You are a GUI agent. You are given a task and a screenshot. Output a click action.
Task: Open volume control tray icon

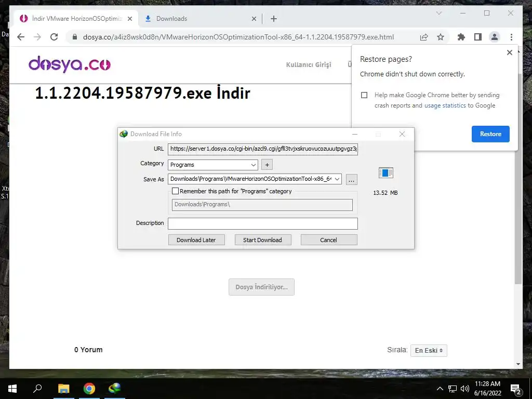pyautogui.click(x=465, y=389)
